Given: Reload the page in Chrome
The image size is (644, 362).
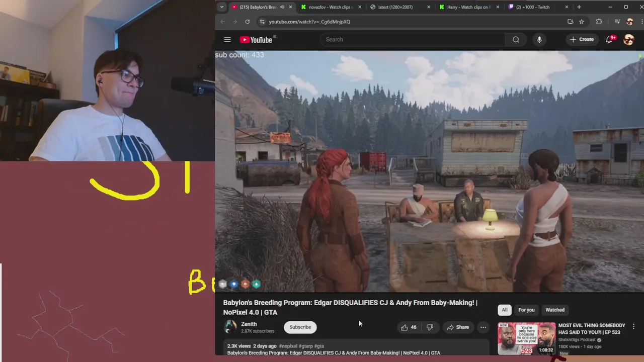Looking at the screenshot, I should click(x=247, y=22).
